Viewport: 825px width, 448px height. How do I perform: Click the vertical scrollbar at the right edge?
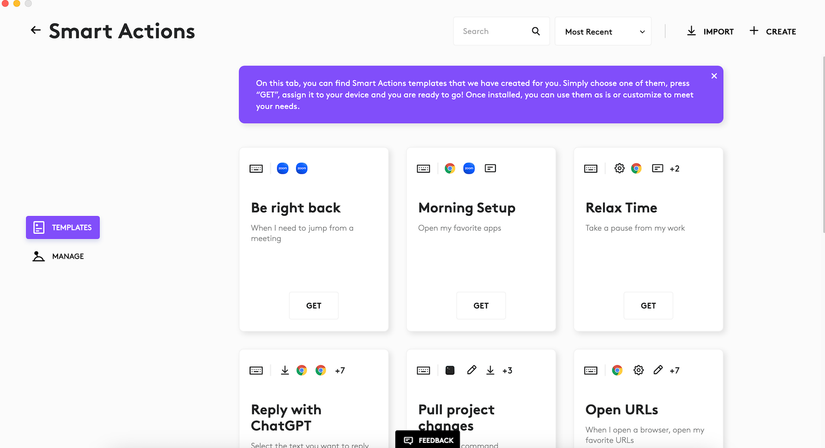pyautogui.click(x=823, y=143)
